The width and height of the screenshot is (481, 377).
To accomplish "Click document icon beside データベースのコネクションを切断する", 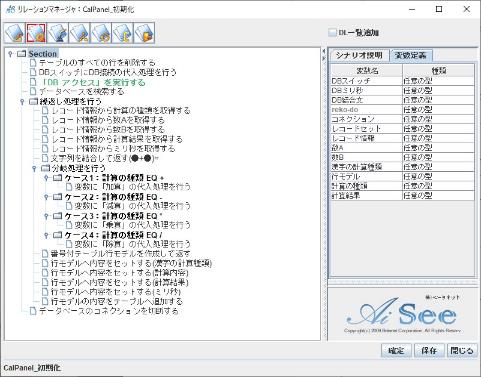I will [33, 311].
